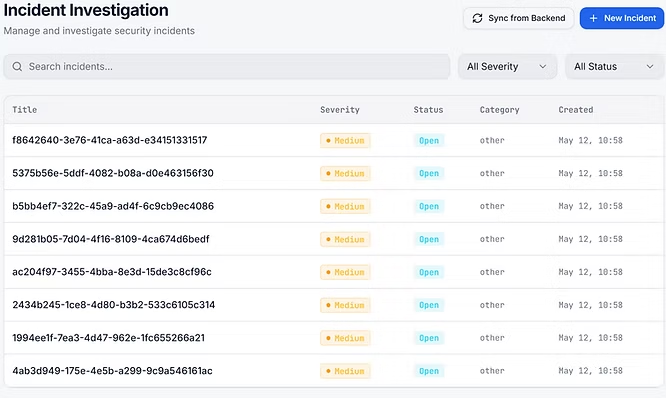Open incident 2434b245-1ce8-4d80-b3b2-533c6105c314

coord(113,305)
